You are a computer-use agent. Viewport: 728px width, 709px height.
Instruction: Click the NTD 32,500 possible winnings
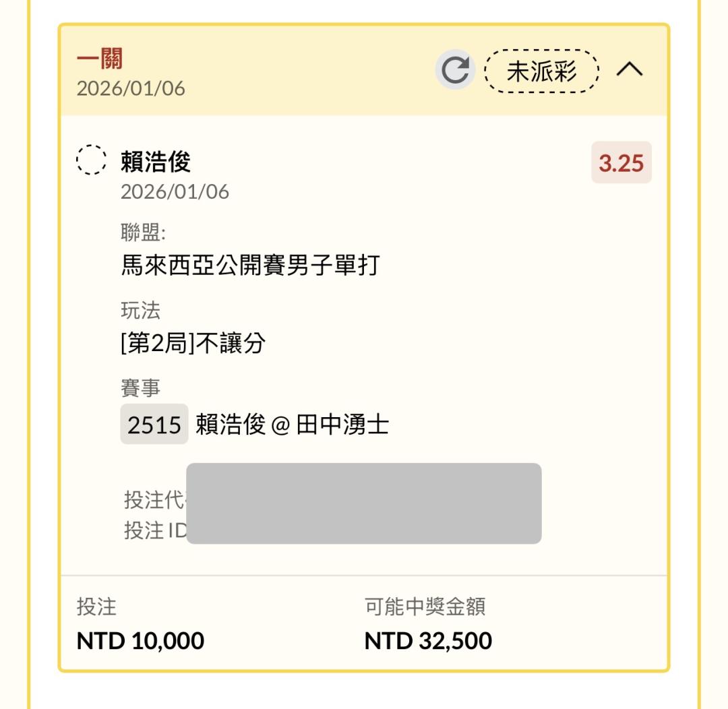[428, 640]
